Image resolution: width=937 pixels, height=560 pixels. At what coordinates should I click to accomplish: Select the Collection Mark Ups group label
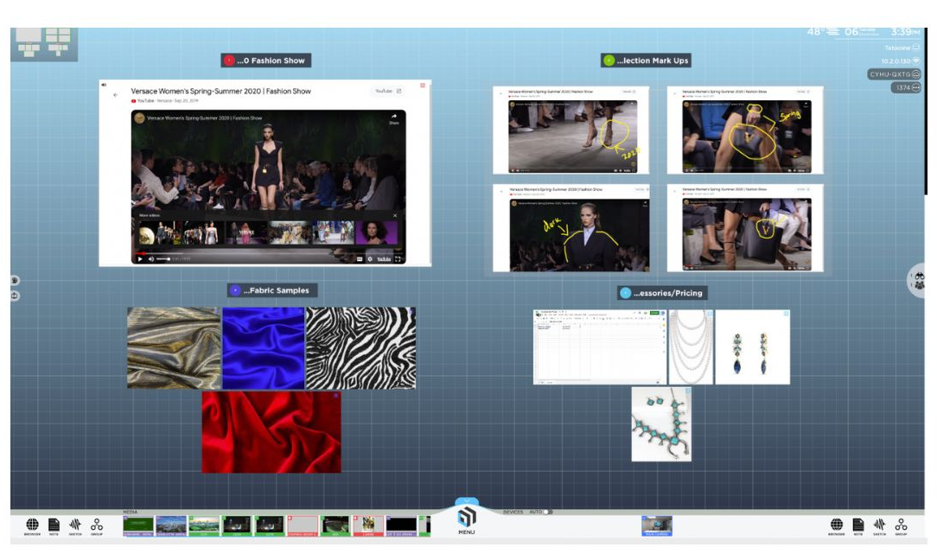pos(646,60)
